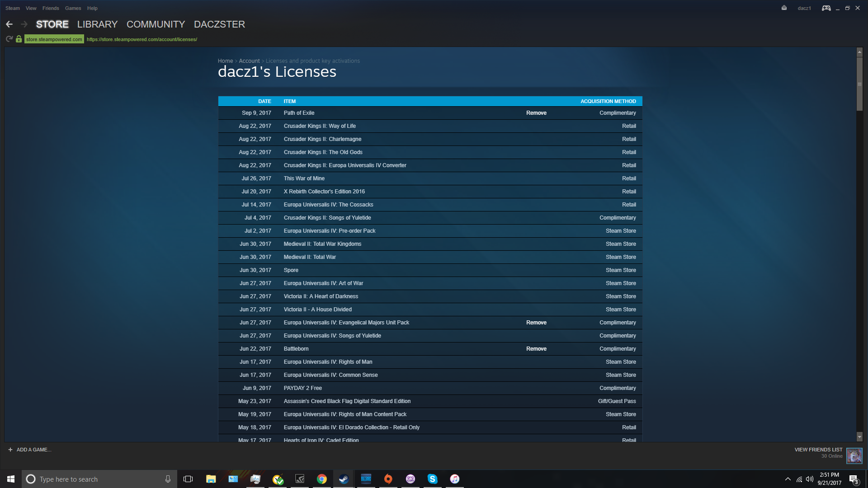This screenshot has height=488, width=868.
Task: Open the Help menu
Action: (x=92, y=8)
